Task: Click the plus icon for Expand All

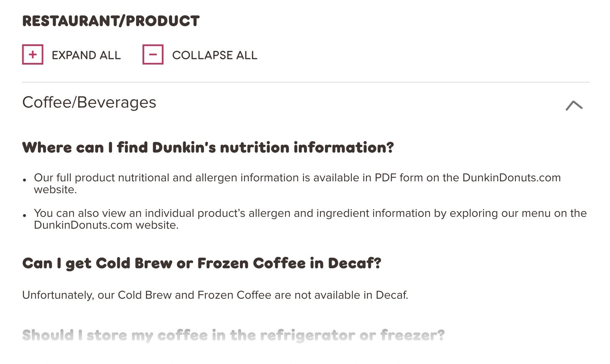Action: (32, 54)
